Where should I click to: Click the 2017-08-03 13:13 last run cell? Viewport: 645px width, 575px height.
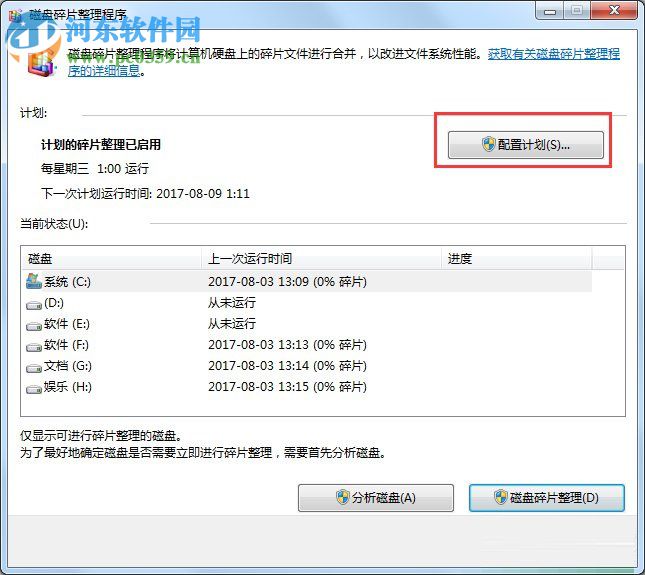click(x=287, y=345)
